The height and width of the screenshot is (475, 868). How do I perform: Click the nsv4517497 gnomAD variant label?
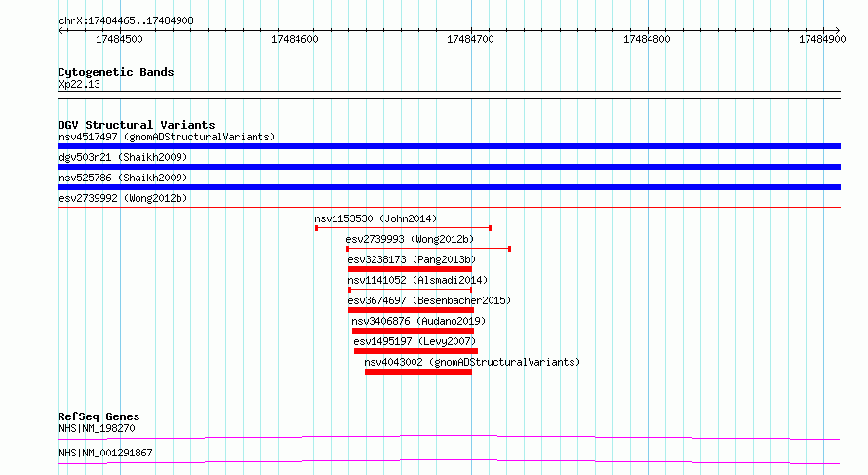point(167,137)
